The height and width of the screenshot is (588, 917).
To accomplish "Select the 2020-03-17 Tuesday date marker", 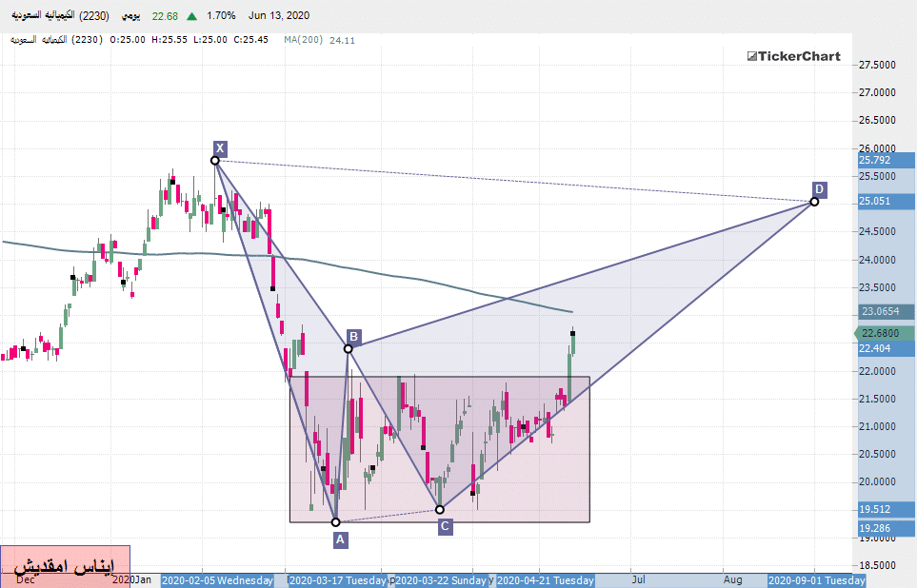I will coord(337,579).
